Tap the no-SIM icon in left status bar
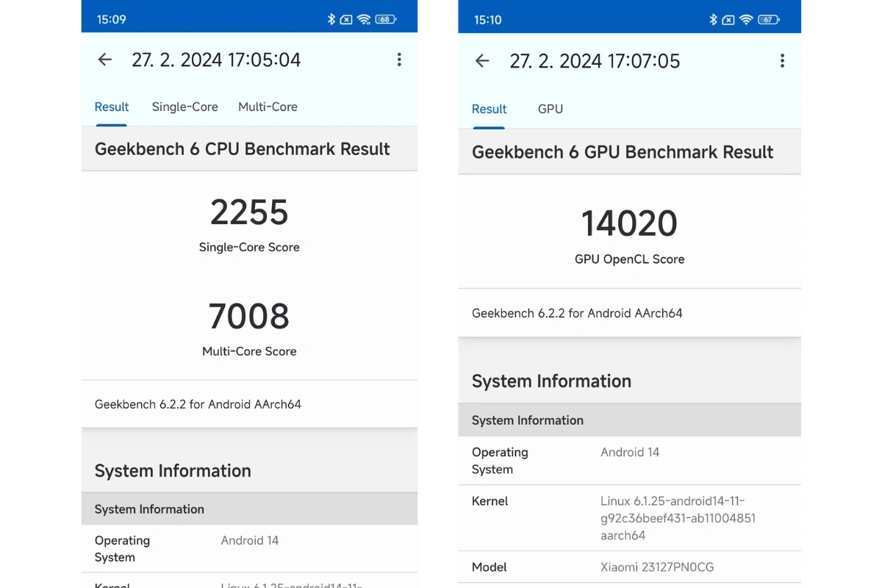Viewport: 882px width, 588px height. tap(346, 20)
